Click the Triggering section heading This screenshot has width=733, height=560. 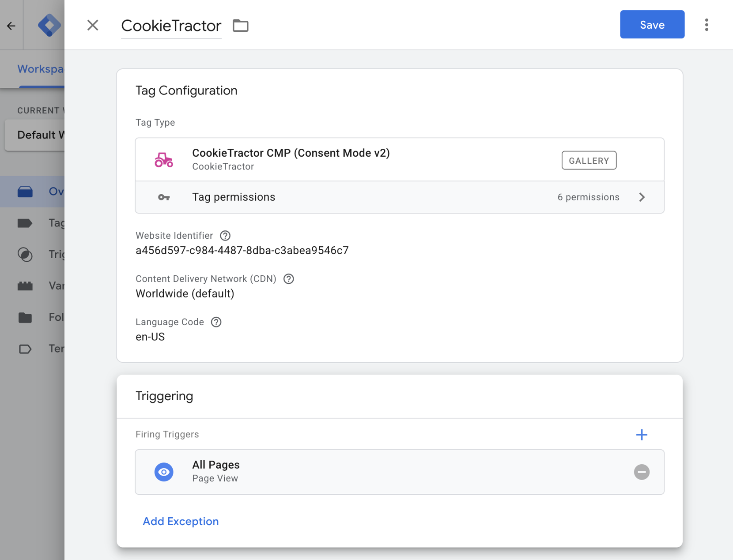164,396
